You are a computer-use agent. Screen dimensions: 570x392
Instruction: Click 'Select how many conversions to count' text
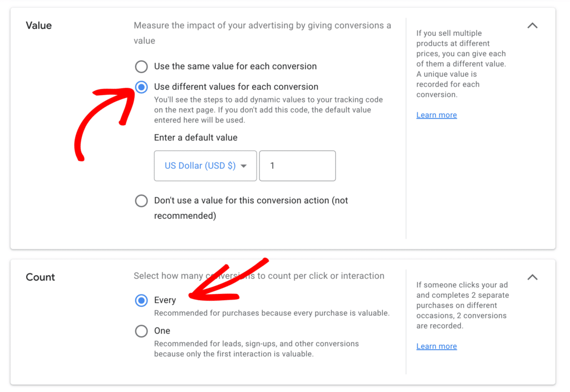[259, 276]
